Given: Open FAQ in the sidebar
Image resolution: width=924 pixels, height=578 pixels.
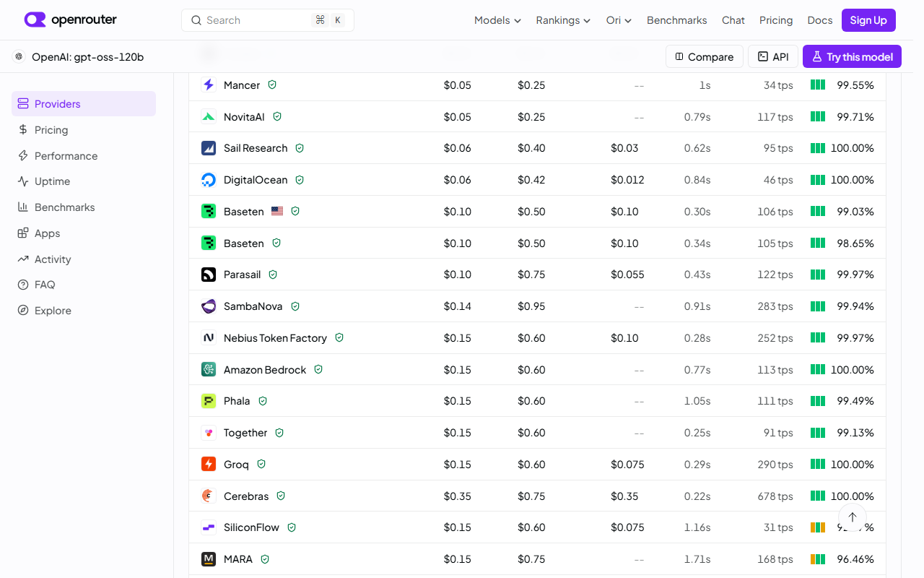Looking at the screenshot, I should pos(84,285).
